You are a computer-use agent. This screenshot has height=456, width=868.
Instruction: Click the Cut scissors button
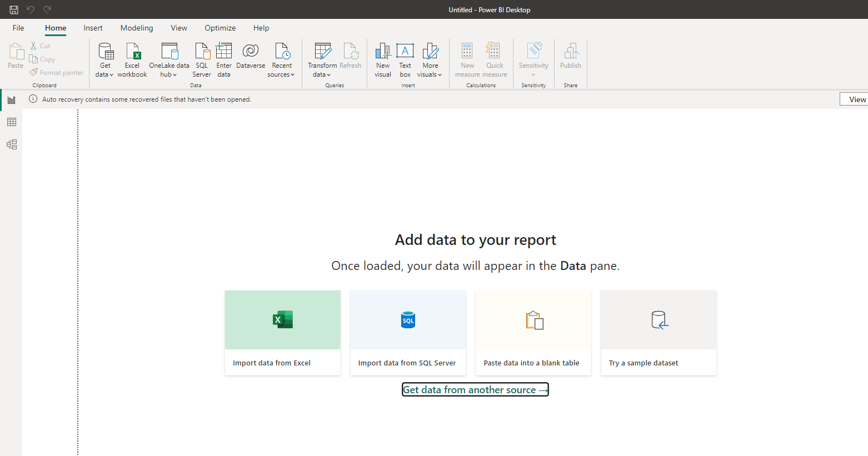pos(41,46)
